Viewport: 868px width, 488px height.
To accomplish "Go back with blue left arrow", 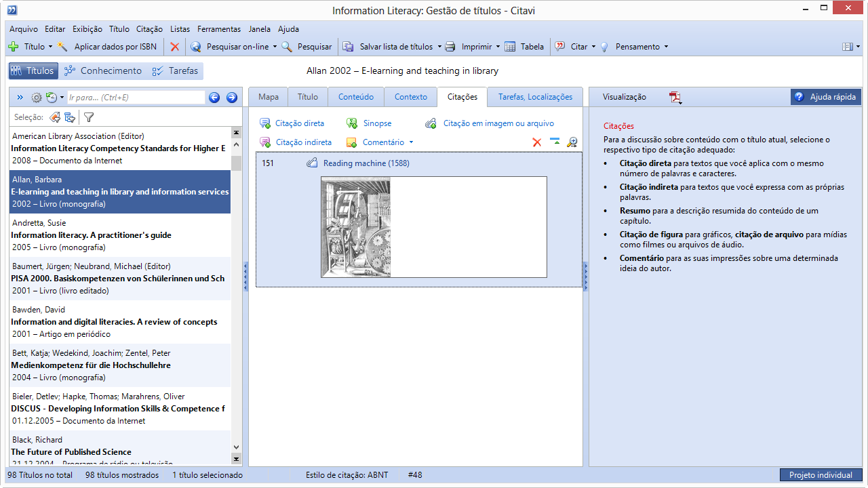I will [x=214, y=98].
